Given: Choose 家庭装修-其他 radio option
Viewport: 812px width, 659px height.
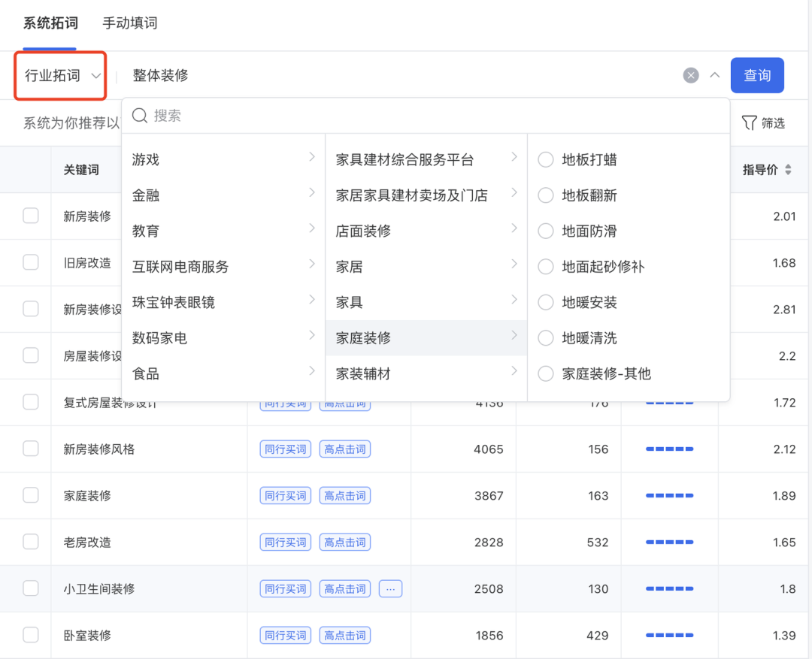Looking at the screenshot, I should [x=546, y=374].
